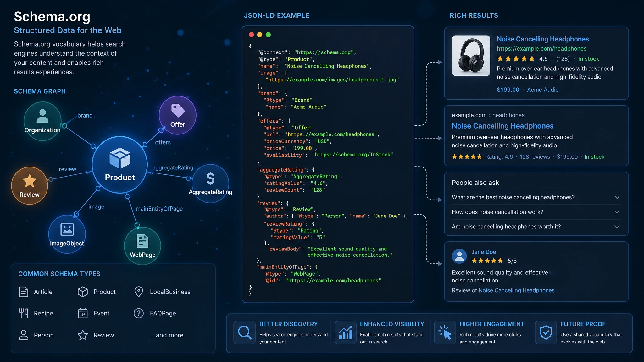Click the $199.00 price in first result
Screen dimensions: 644x362
(508, 90)
